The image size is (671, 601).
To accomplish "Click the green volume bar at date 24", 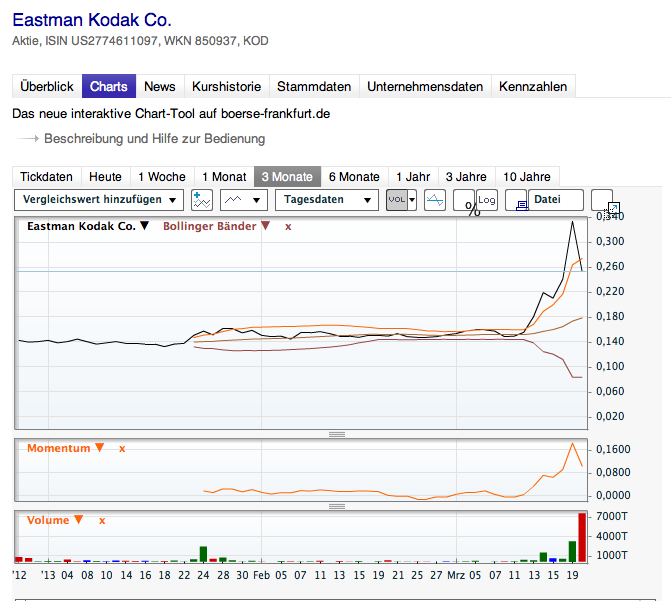I will tap(203, 554).
